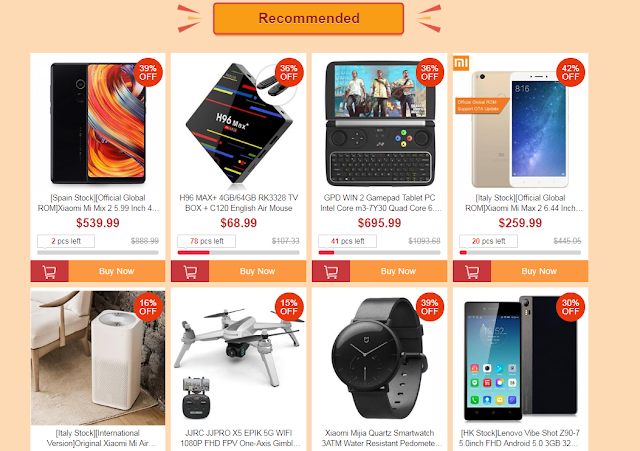Click the 39% OFF badge on Mi Mix 2
The width and height of the screenshot is (640, 451).
tap(148, 72)
